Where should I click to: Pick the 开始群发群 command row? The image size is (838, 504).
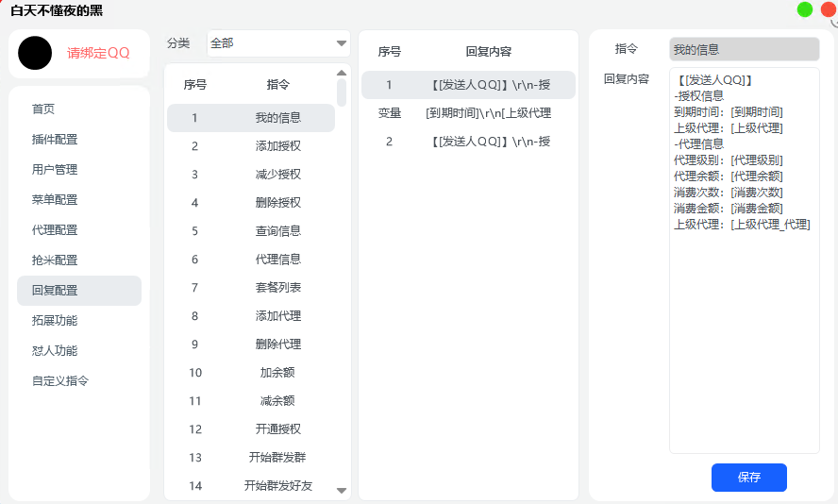coord(250,458)
